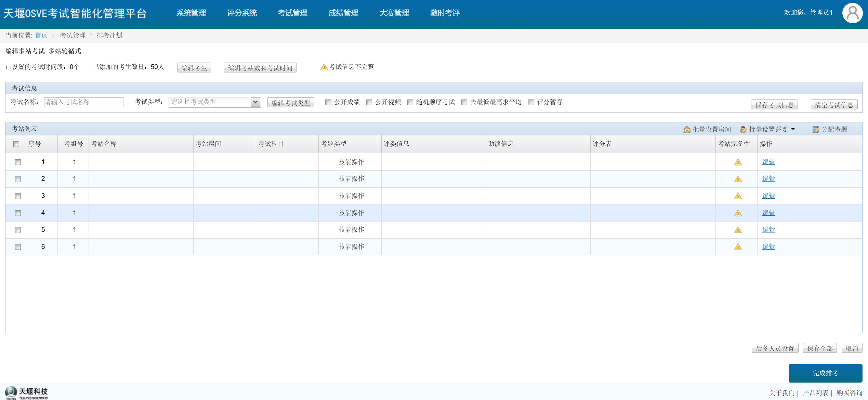Click the completeness warning icon in row 2

tap(738, 179)
